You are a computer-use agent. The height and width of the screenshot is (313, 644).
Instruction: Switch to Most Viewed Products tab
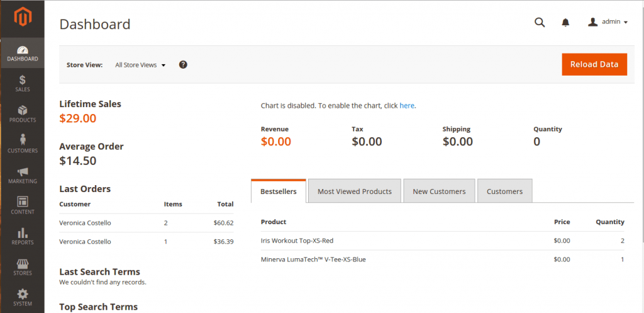coord(355,191)
